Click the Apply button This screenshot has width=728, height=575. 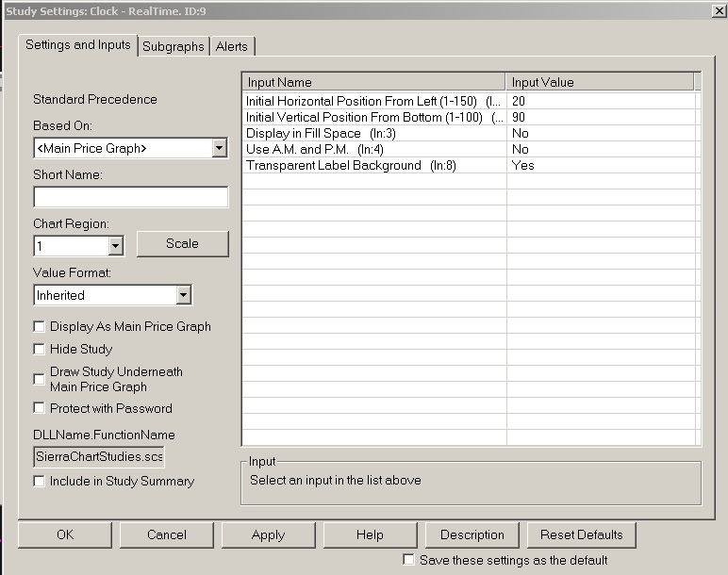[268, 534]
